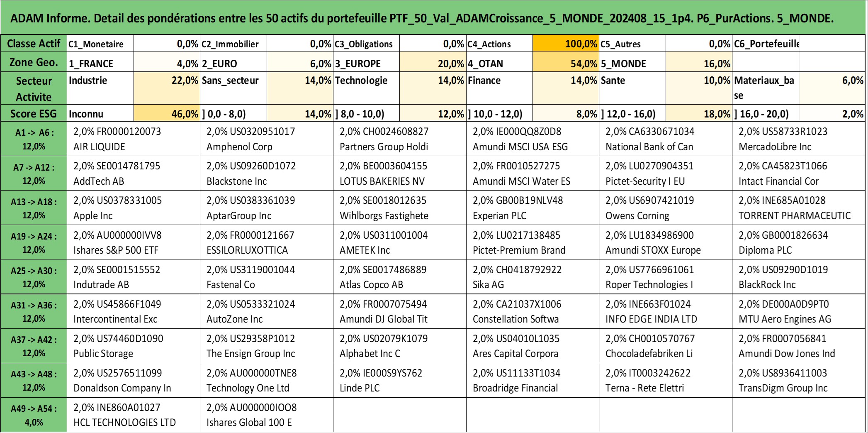Click the Pictet-Premium Brand cell
Screen dimensions: 868x433
(533, 242)
